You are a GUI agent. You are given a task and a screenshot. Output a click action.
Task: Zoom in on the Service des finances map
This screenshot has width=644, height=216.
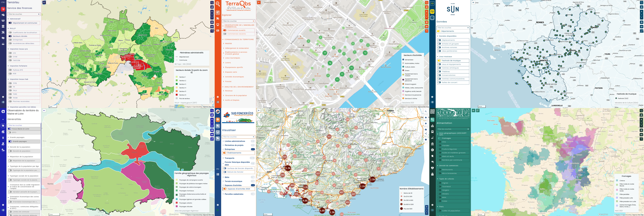pos(212,11)
